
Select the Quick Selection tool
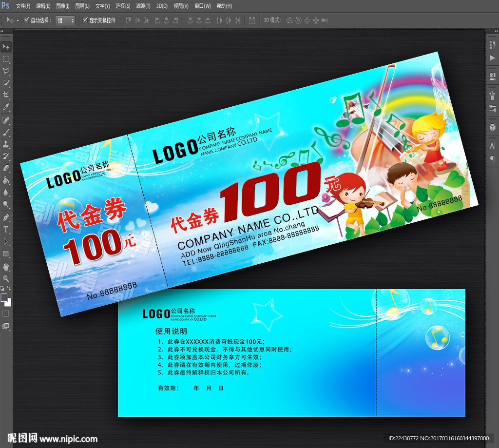(x=6, y=83)
